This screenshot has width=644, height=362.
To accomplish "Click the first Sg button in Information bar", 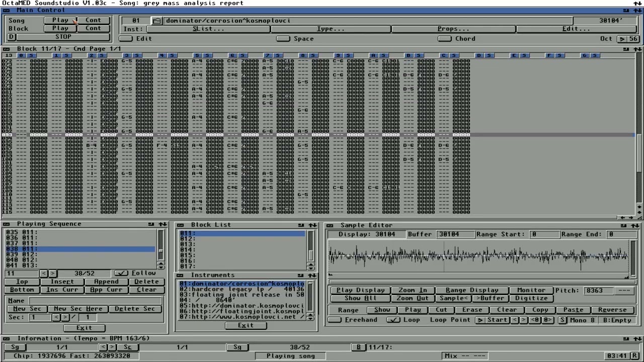I will tap(15, 347).
